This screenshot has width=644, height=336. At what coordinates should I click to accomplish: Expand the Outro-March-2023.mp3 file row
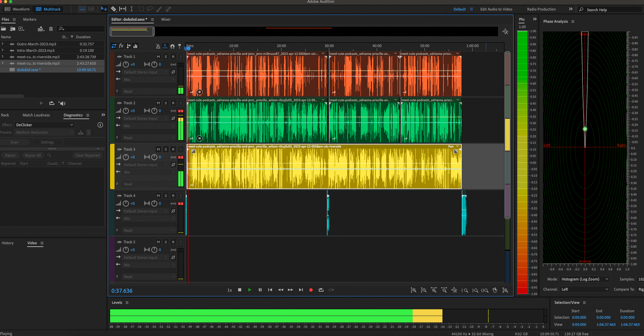point(3,44)
